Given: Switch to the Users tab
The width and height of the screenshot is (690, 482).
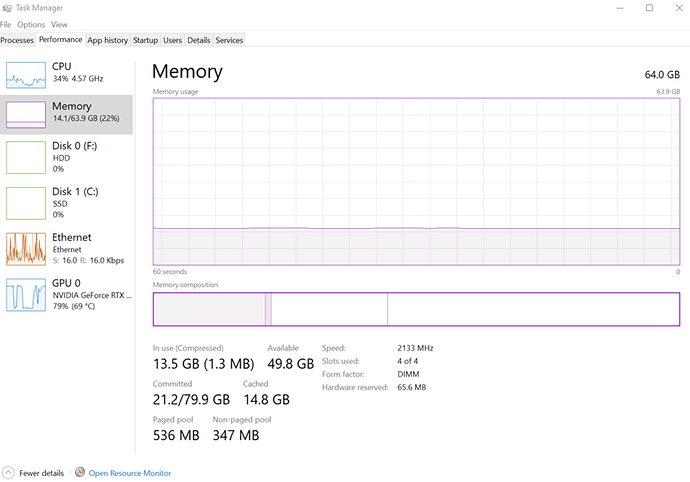Looking at the screenshot, I should click(x=172, y=40).
